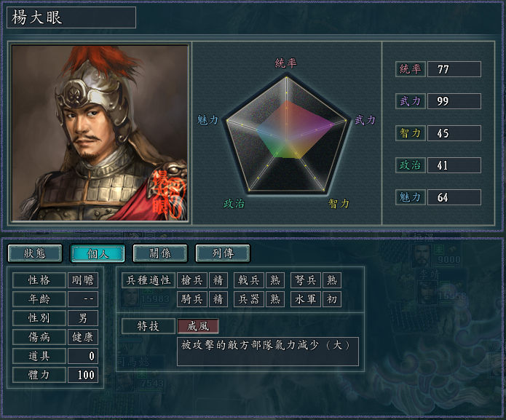
Task: Switch to the 關係 tab
Action: [x=160, y=253]
